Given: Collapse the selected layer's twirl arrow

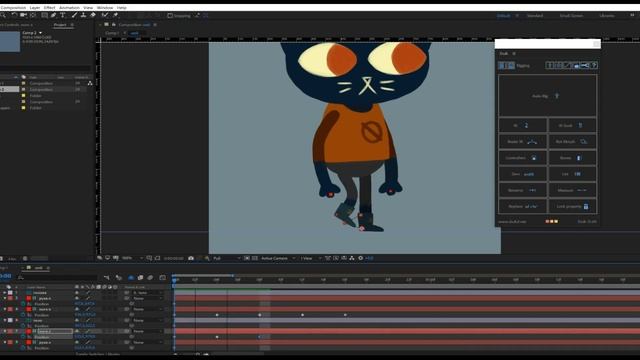Looking at the screenshot, I should [5, 331].
